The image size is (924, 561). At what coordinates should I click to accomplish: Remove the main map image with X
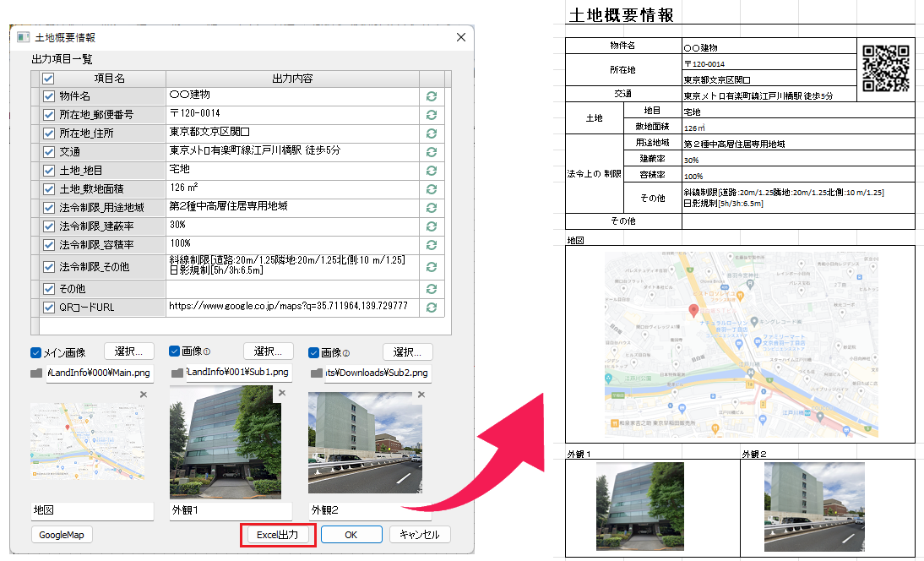coord(143,395)
